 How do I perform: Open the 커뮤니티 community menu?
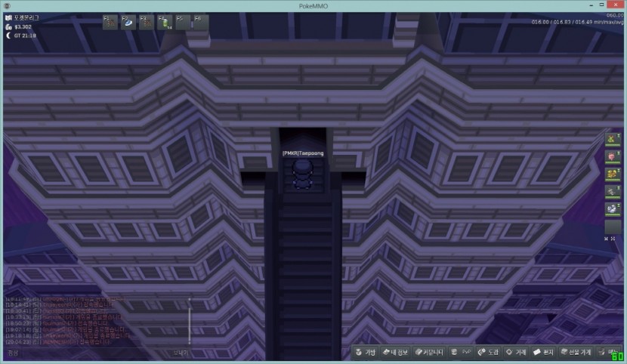pyautogui.click(x=429, y=353)
